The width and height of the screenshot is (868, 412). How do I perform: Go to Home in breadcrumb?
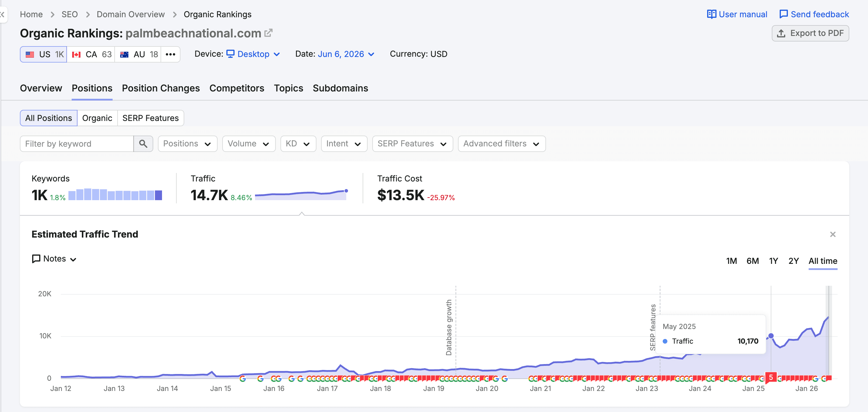31,15
